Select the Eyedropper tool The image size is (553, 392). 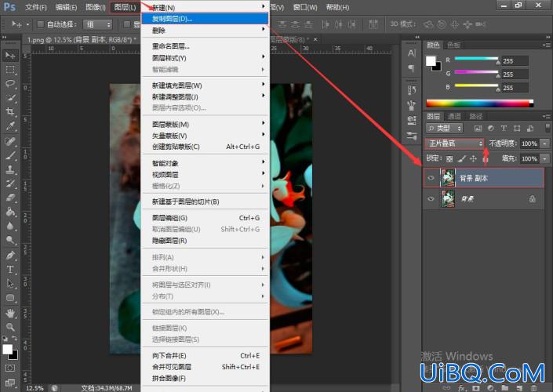10,126
